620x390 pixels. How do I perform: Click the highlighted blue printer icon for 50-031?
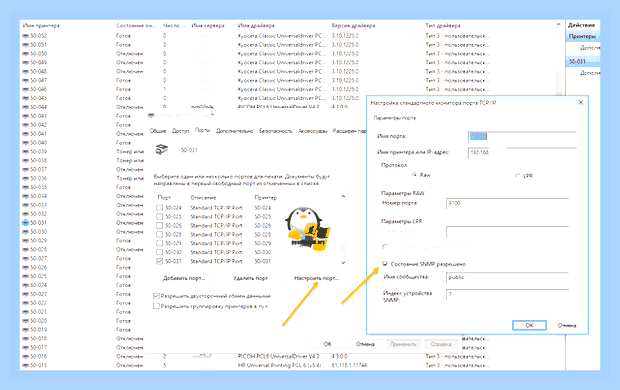(26, 223)
